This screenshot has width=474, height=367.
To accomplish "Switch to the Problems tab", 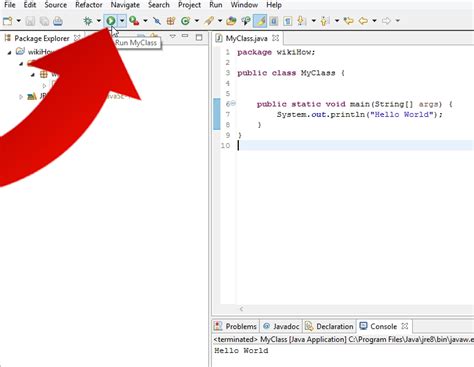I will click(236, 326).
